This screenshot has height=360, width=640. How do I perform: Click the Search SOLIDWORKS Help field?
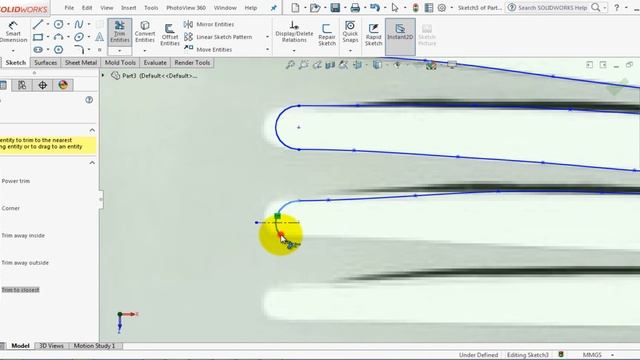(553, 7)
